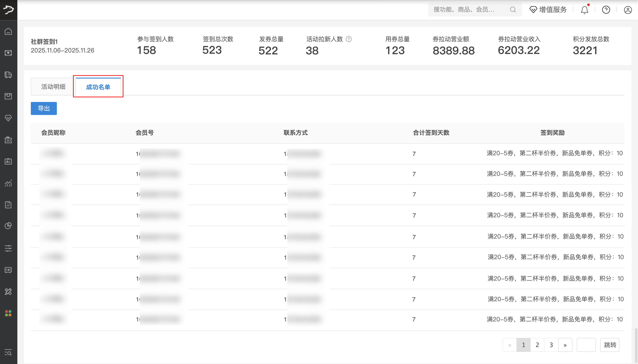Open the pie chart sidebar icon
This screenshot has width=638, height=364.
point(8,226)
